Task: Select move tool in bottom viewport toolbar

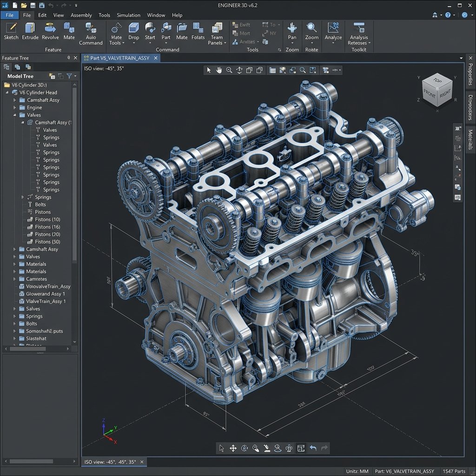Action: pyautogui.click(x=233, y=448)
